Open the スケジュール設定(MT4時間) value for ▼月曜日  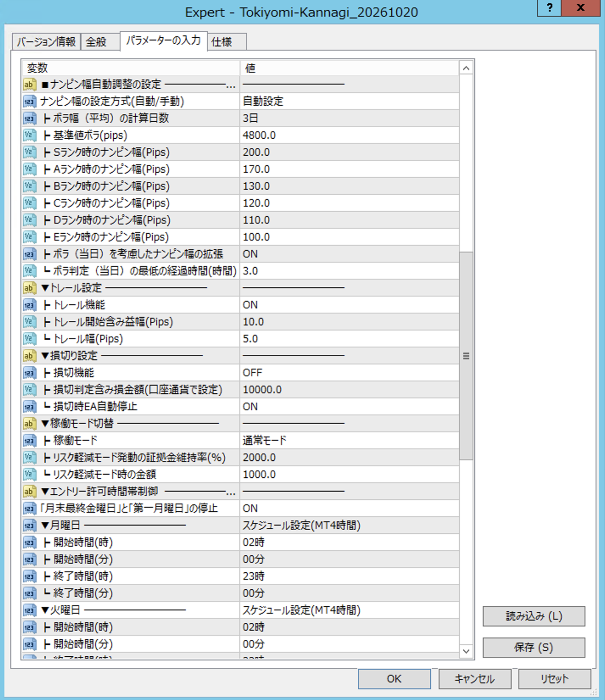tap(349, 526)
